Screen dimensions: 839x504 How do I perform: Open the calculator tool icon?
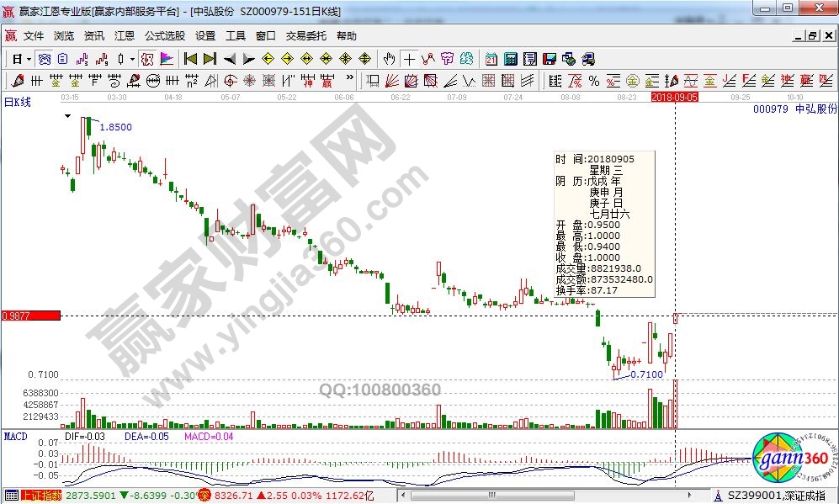(511, 59)
